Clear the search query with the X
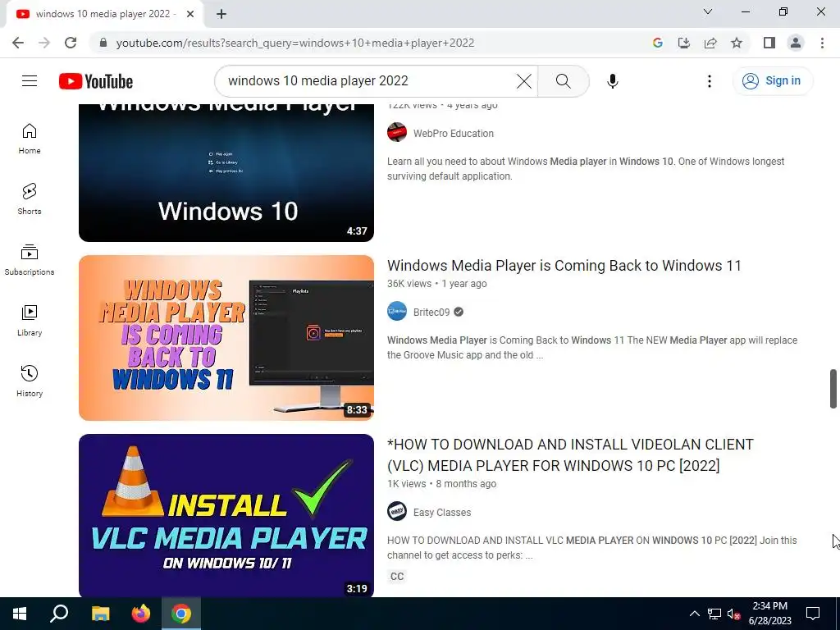 coord(524,81)
